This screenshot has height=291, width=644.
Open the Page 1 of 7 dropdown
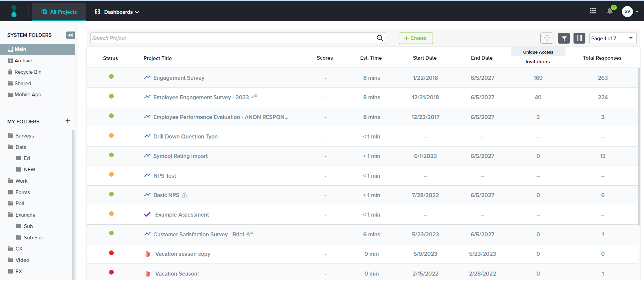tap(612, 38)
